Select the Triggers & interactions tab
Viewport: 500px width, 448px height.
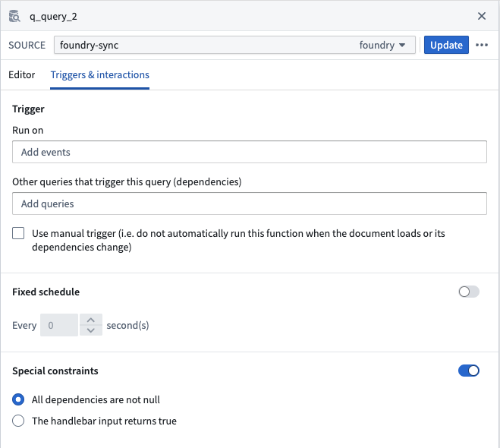point(100,74)
